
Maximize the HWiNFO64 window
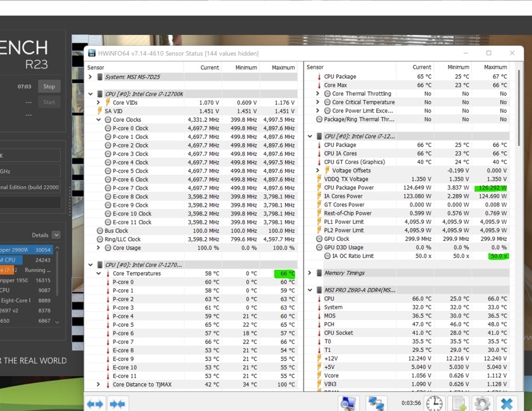[488, 53]
